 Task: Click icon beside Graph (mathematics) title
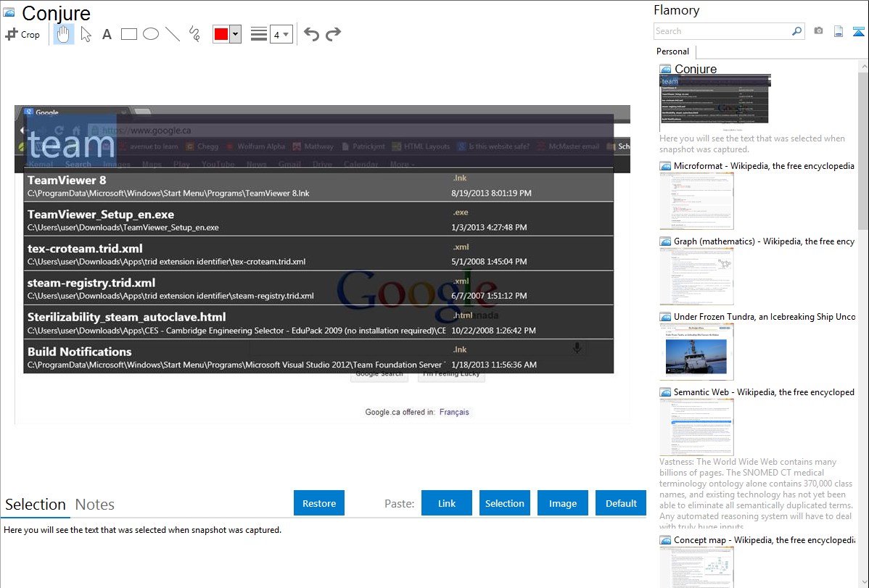(665, 241)
